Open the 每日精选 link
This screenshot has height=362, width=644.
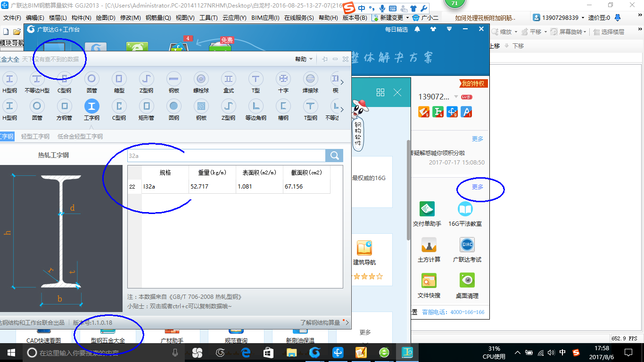[396, 29]
